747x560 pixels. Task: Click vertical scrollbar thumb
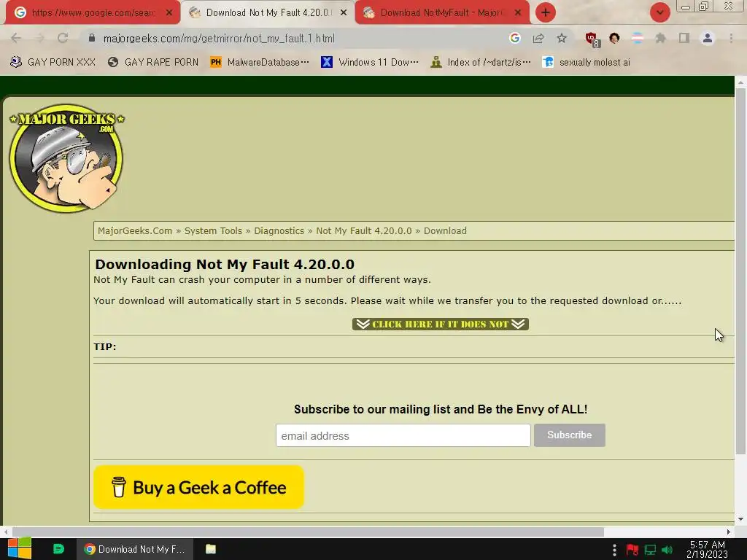[740, 271]
